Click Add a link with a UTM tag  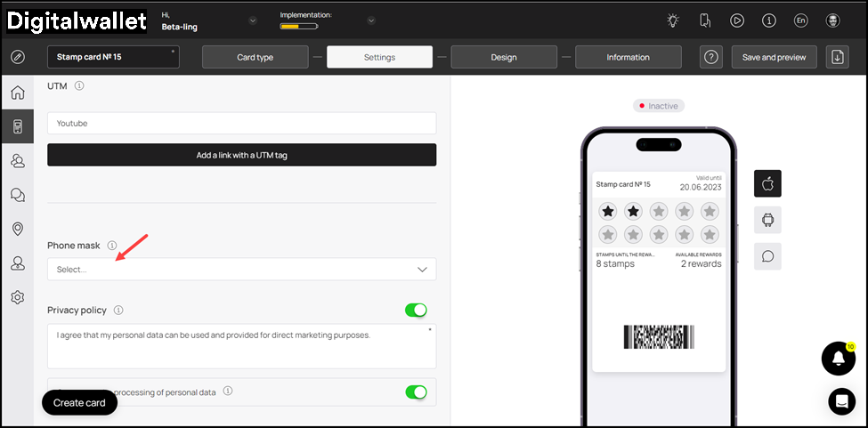(241, 155)
